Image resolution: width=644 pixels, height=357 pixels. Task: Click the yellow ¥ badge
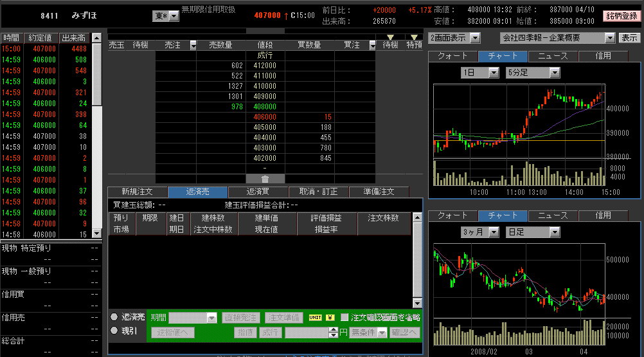pos(330,317)
